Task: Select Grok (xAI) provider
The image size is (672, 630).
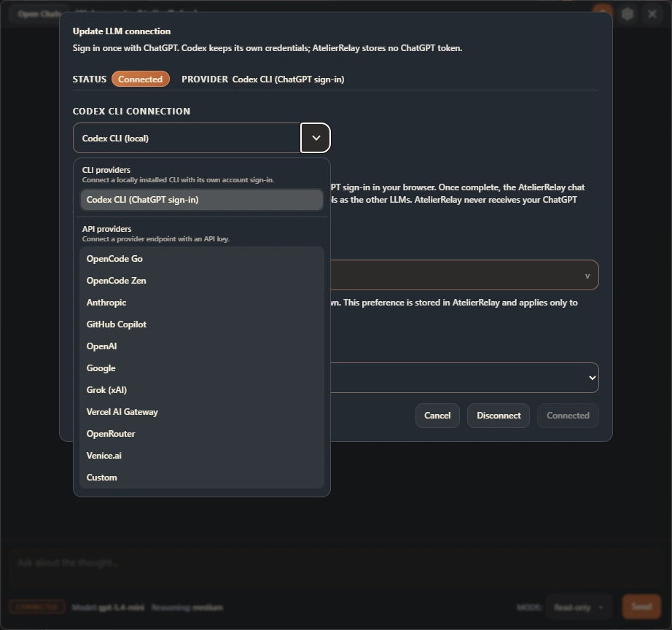Action: 201,390
